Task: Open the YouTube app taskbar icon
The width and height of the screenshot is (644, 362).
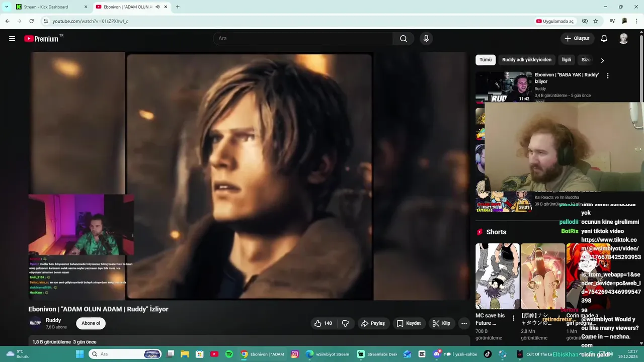Action: [214, 354]
